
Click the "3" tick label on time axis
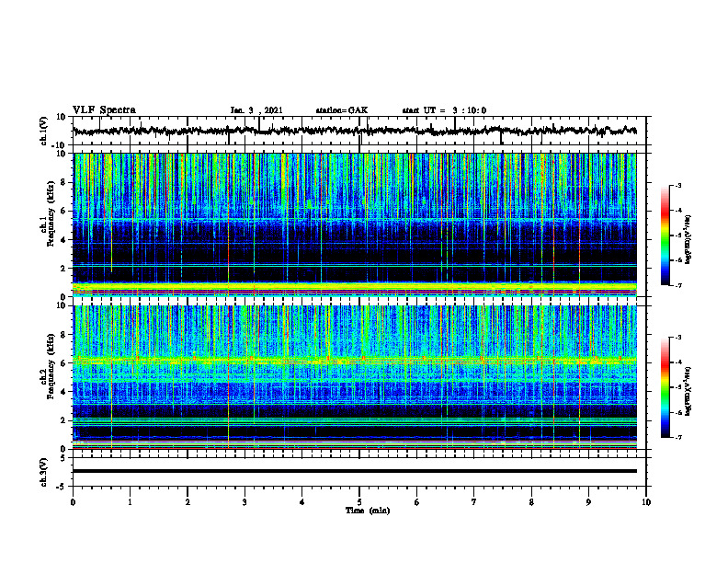245,502
